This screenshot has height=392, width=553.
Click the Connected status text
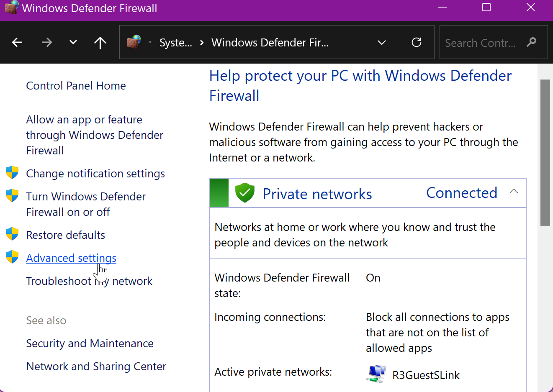pos(462,193)
